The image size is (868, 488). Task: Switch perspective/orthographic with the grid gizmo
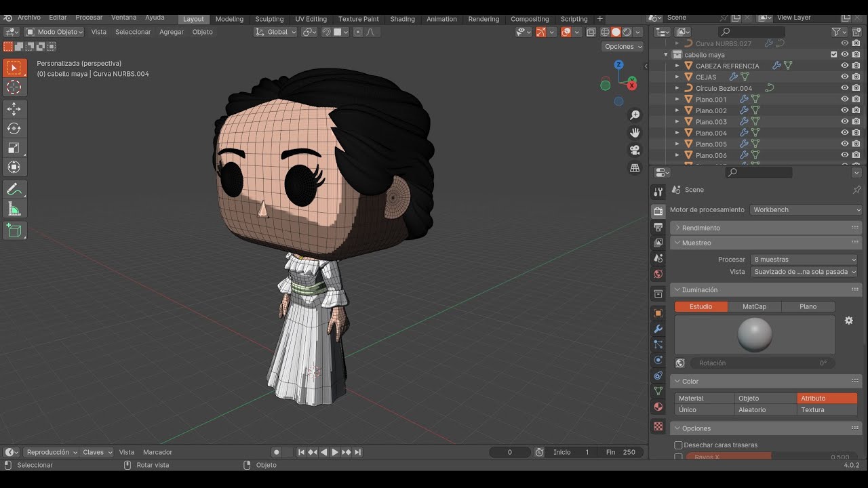(x=635, y=167)
